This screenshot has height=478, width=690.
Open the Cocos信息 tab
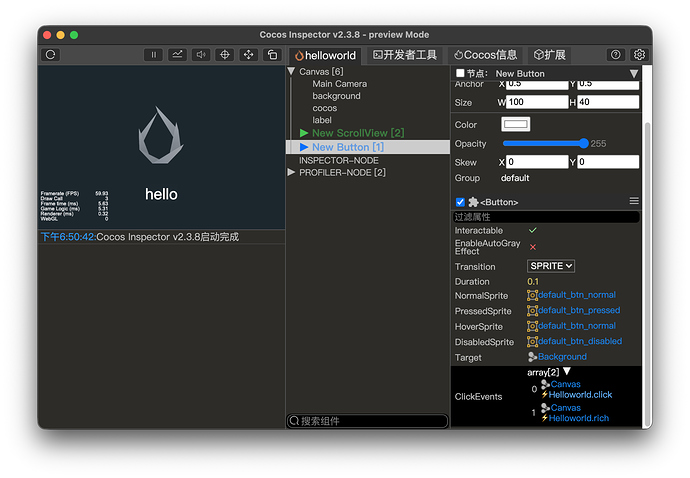point(486,55)
